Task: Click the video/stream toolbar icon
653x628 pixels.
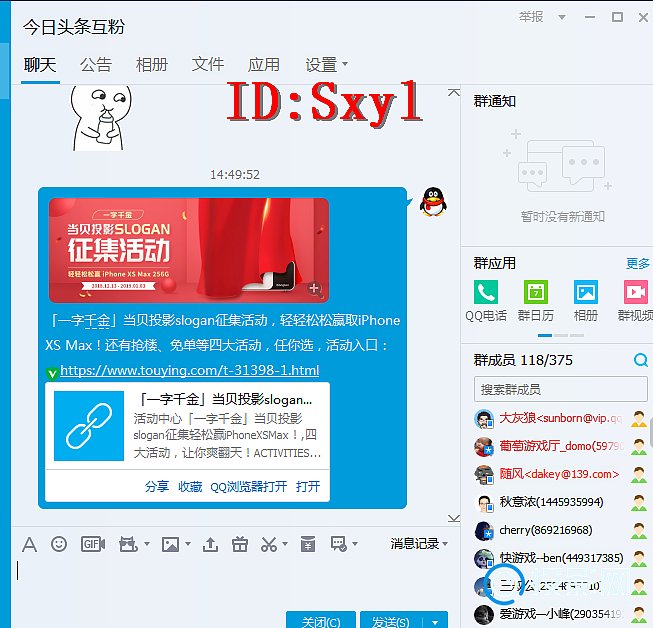Action: [128, 544]
